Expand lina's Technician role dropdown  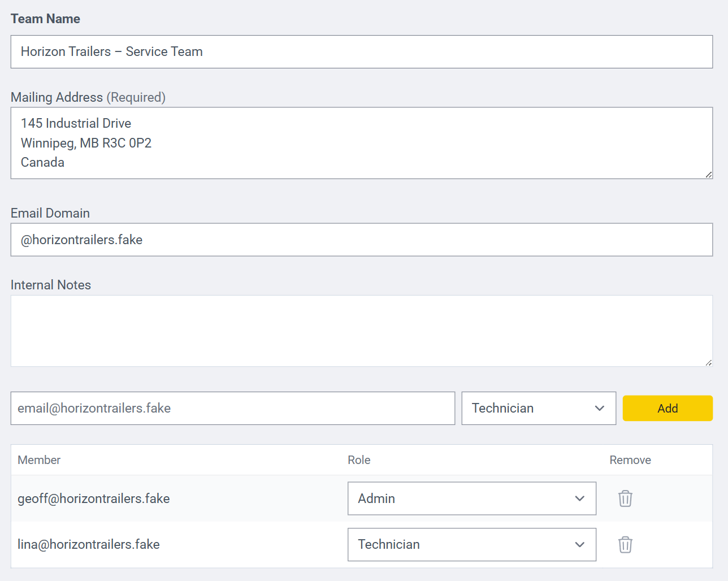[471, 544]
